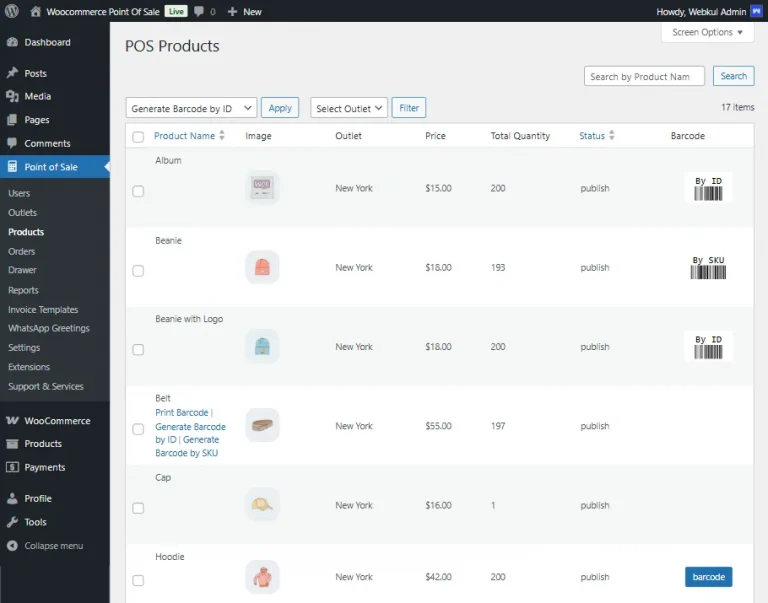
Task: Click the Collapse menu arrow icon
Action: coord(12,546)
